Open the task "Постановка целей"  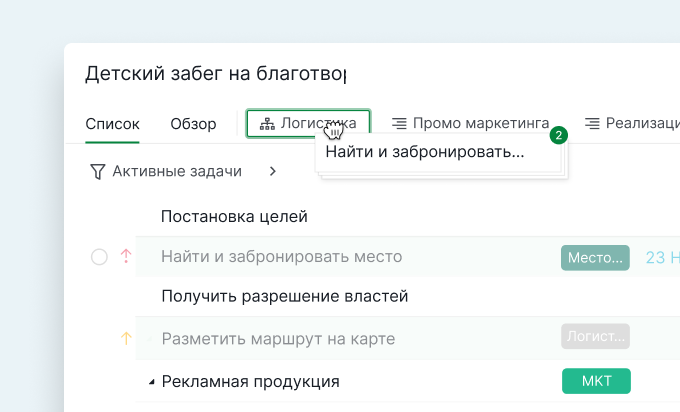coord(234,216)
